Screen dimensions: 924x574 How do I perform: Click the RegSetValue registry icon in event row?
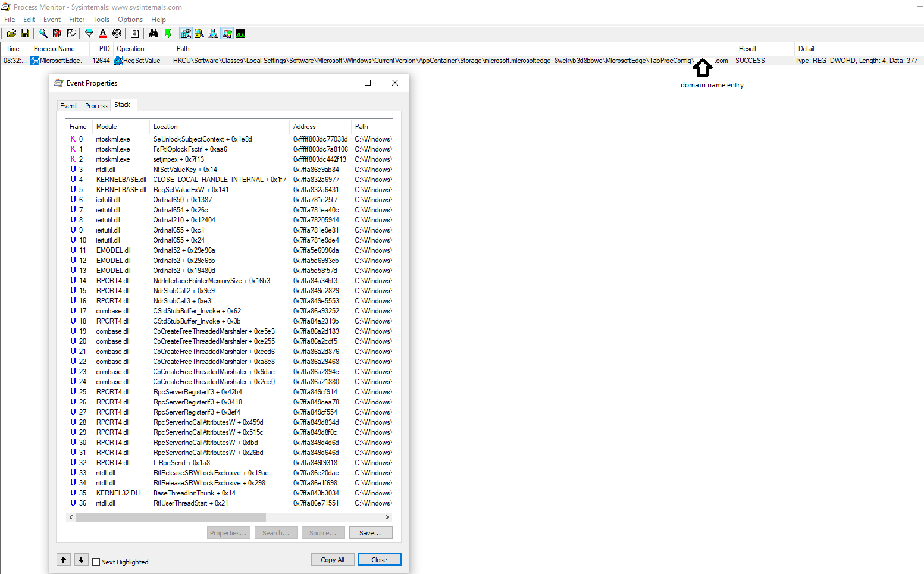118,61
